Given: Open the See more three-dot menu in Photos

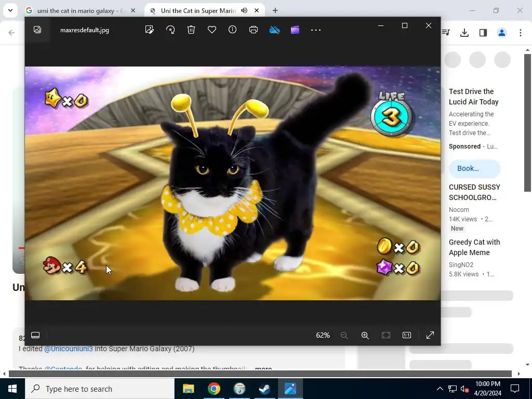Looking at the screenshot, I should coord(316,30).
